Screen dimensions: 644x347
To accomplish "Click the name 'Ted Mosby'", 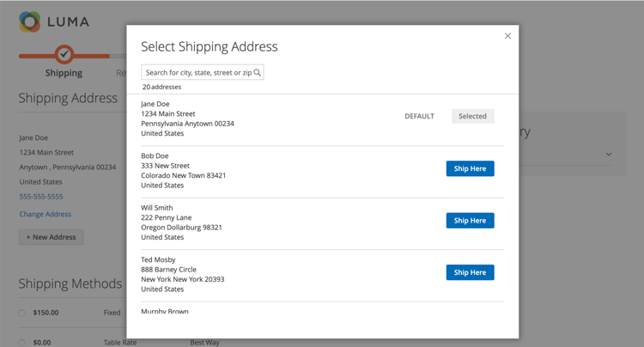I will (158, 259).
